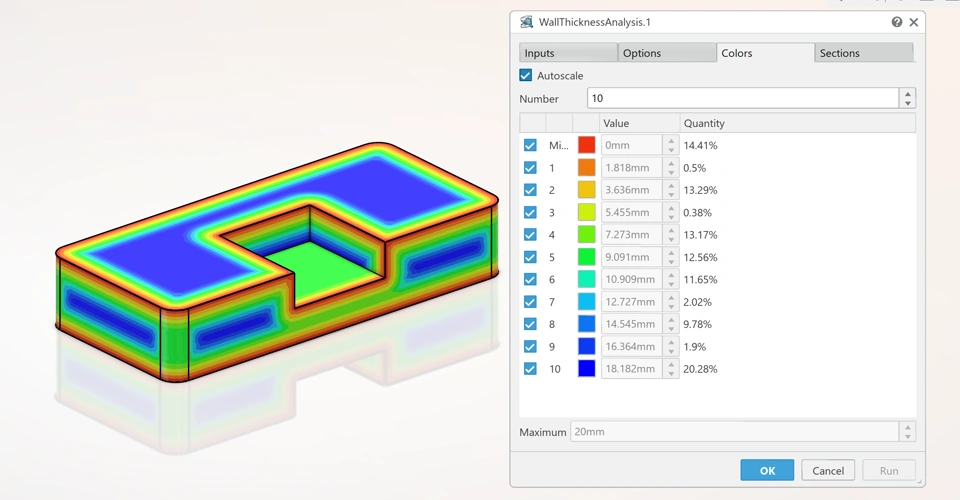960x500 pixels.
Task: Switch to the Options tab
Action: [x=666, y=53]
